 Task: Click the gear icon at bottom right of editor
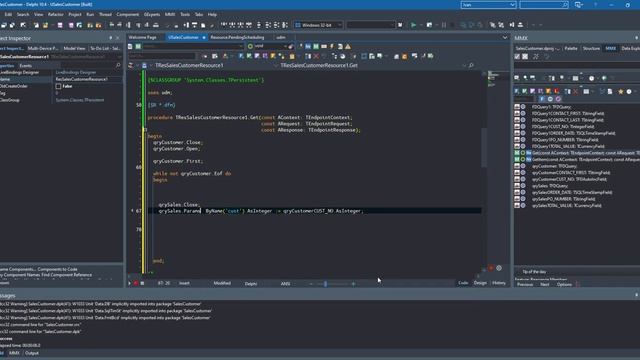click(499, 268)
